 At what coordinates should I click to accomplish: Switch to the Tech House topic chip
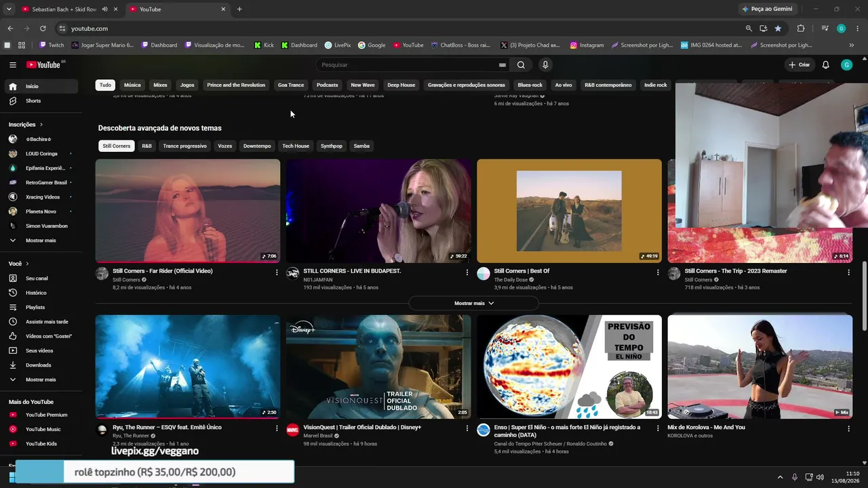tap(296, 146)
